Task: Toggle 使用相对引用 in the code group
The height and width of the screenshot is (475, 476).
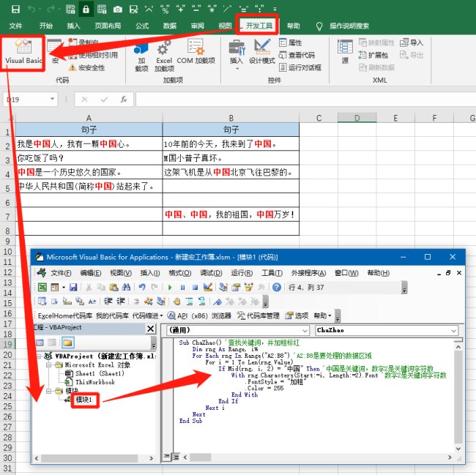Action: click(93, 55)
